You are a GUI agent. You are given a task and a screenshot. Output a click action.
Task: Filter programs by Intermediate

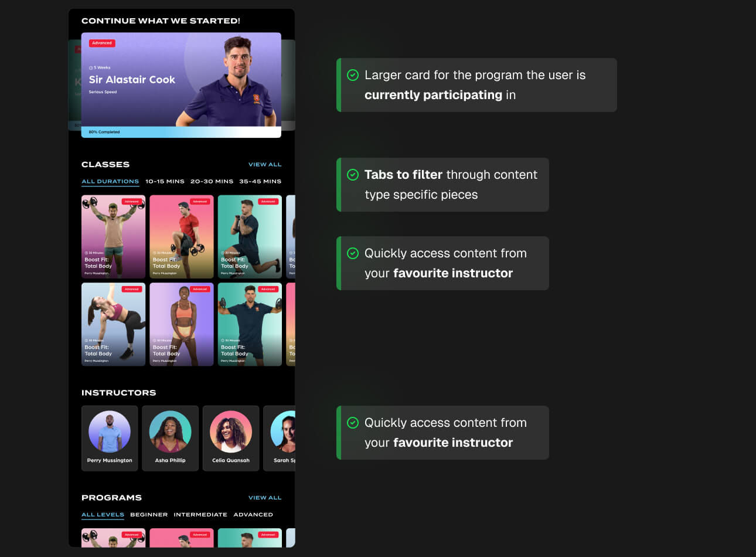pyautogui.click(x=200, y=515)
